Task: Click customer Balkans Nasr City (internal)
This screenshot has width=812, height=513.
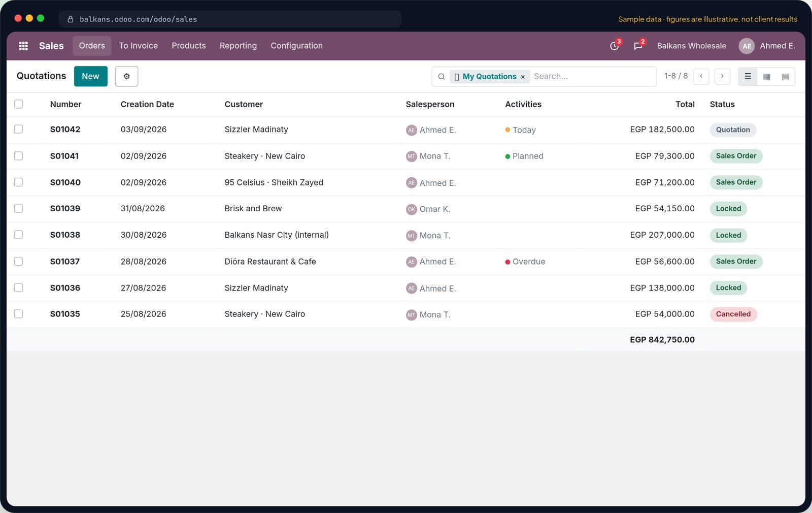Action: click(277, 235)
